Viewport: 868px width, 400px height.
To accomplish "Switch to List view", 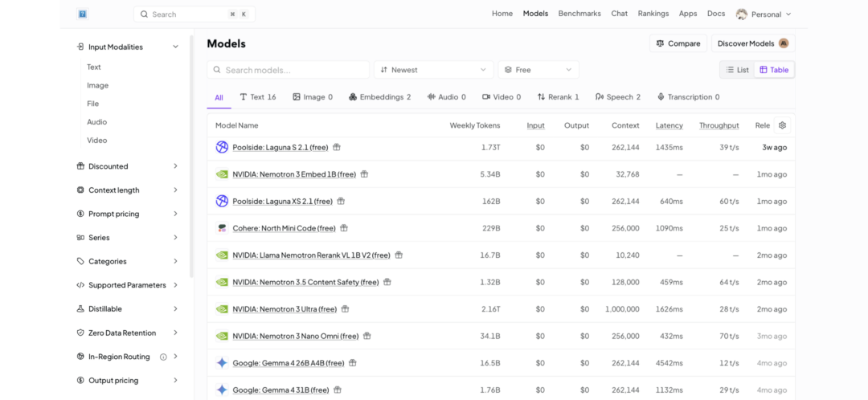I will click(x=737, y=70).
